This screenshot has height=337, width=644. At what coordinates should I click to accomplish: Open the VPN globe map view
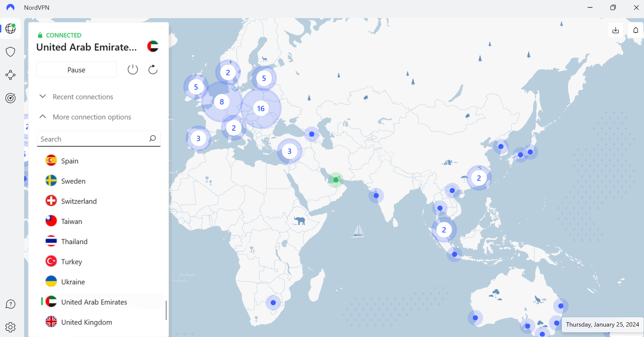click(x=10, y=29)
